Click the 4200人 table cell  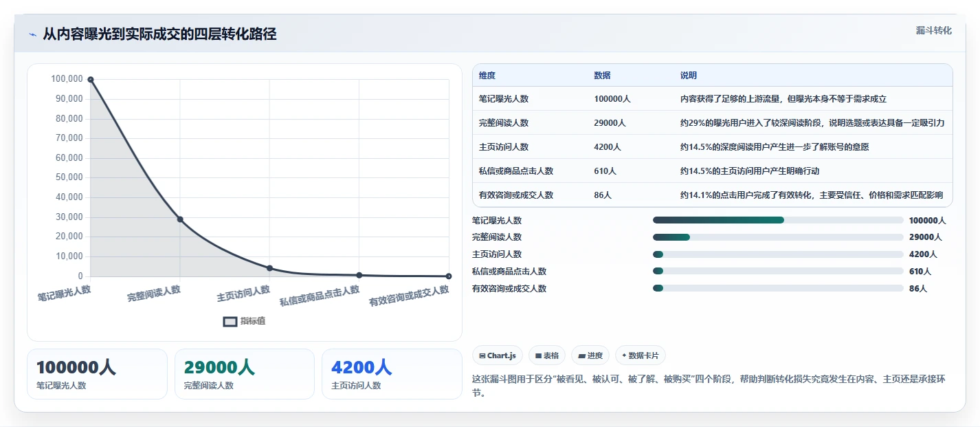(x=608, y=147)
